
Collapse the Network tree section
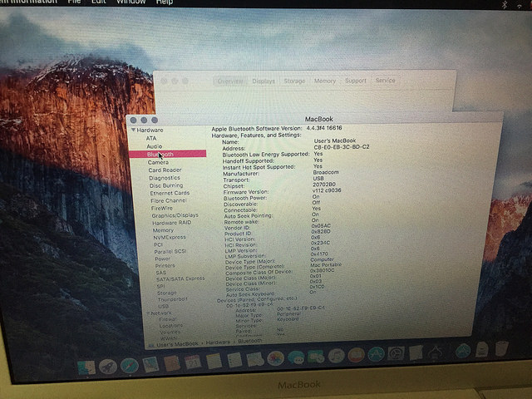148,313
